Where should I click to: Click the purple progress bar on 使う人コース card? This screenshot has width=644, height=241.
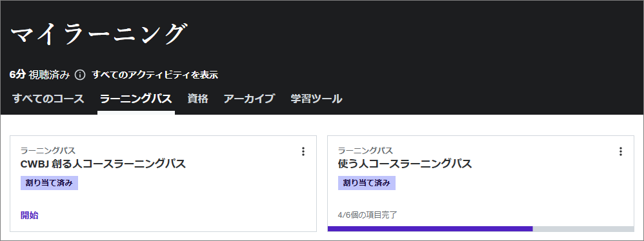click(x=430, y=229)
